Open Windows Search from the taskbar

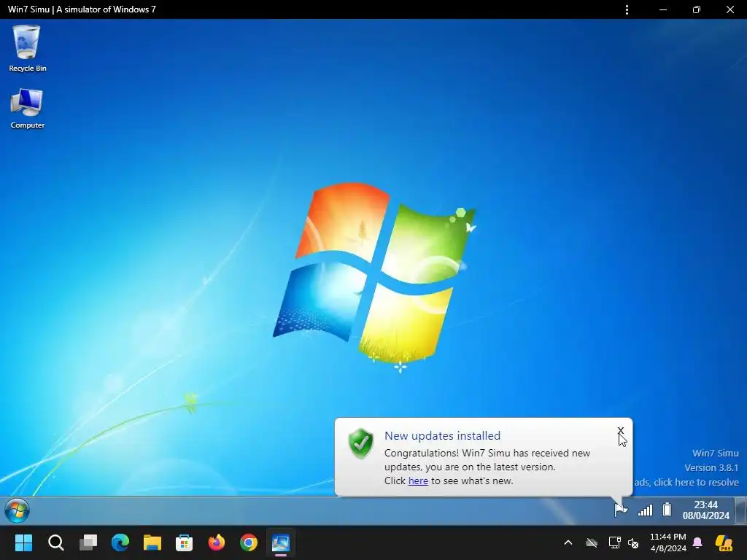[55, 542]
